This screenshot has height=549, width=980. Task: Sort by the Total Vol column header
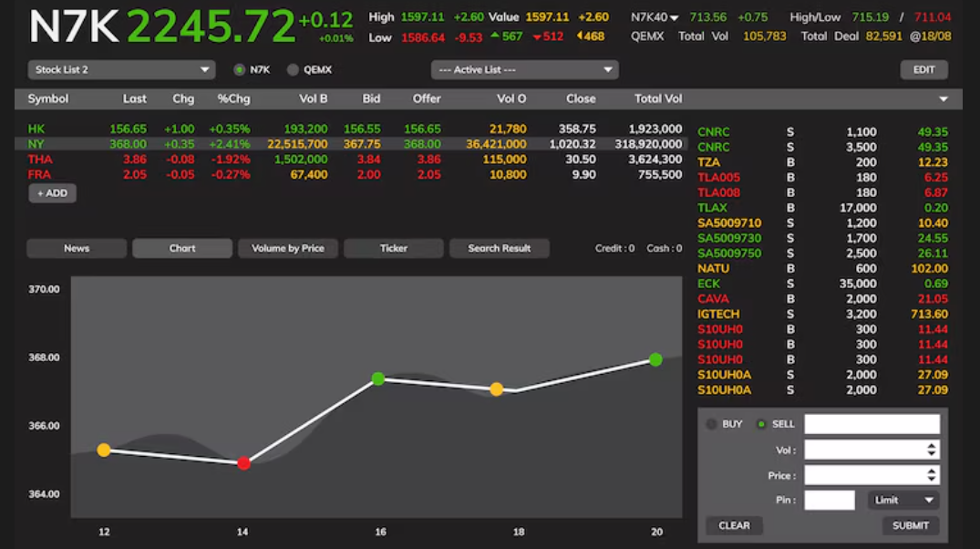[x=658, y=98]
